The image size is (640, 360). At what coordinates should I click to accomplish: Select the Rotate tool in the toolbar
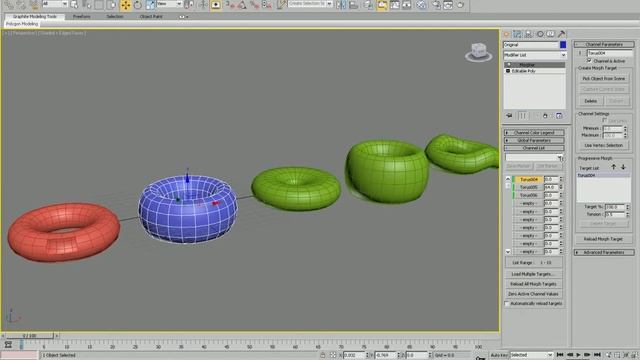coord(138,5)
